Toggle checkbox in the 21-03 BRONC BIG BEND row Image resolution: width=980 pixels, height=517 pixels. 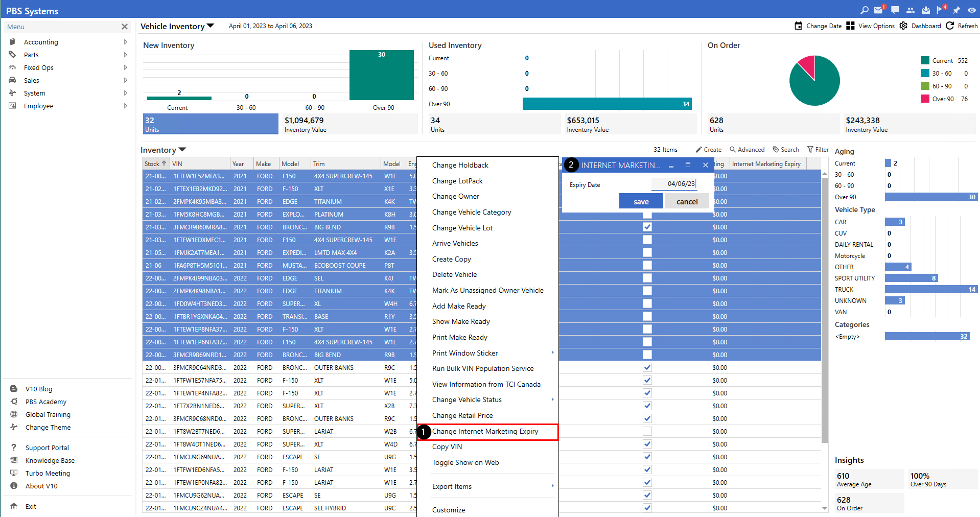(x=647, y=227)
